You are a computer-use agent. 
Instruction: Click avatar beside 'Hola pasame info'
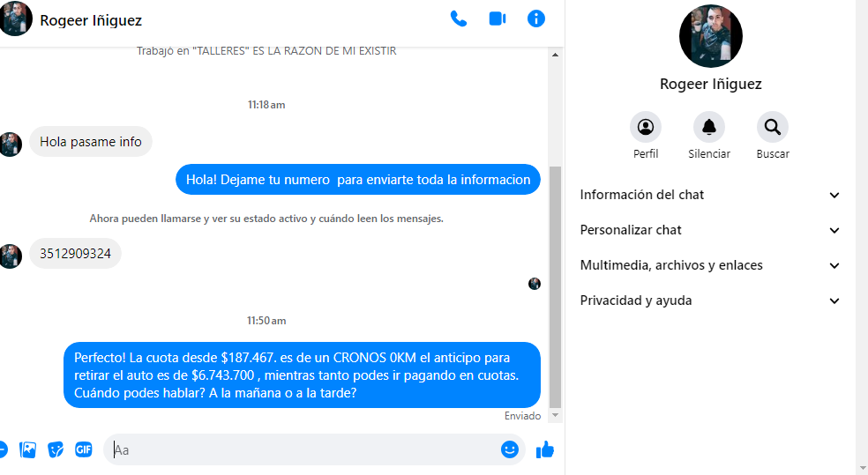point(11,145)
